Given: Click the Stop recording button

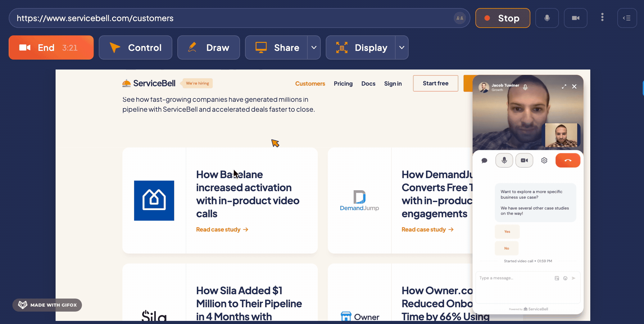Looking at the screenshot, I should [x=502, y=18].
